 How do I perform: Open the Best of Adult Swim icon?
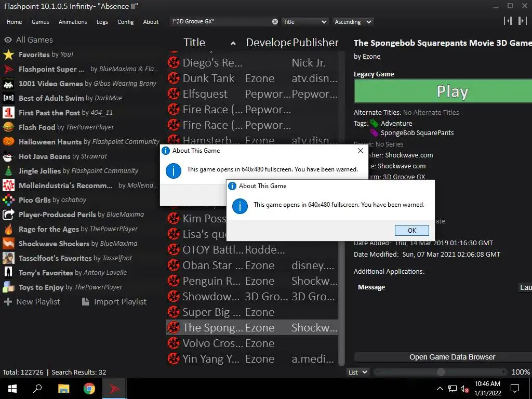coord(8,98)
